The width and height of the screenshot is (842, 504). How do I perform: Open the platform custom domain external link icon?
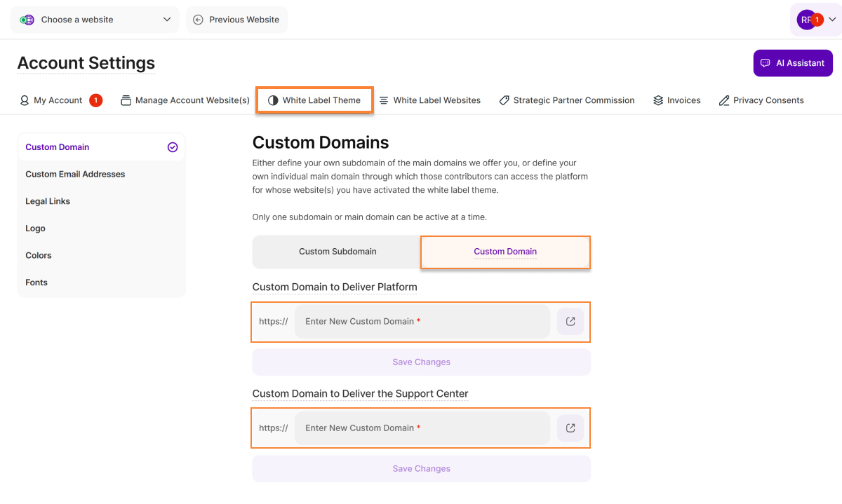click(x=570, y=322)
